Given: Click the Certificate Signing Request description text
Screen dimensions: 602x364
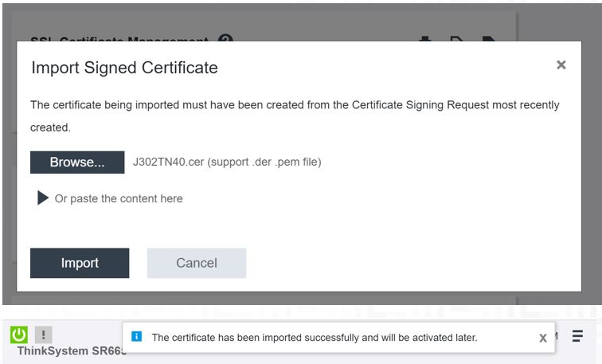Looking at the screenshot, I should pos(295,116).
